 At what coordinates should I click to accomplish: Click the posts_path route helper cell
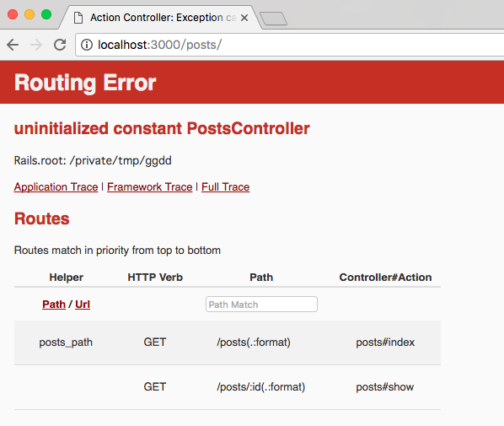pos(66,342)
